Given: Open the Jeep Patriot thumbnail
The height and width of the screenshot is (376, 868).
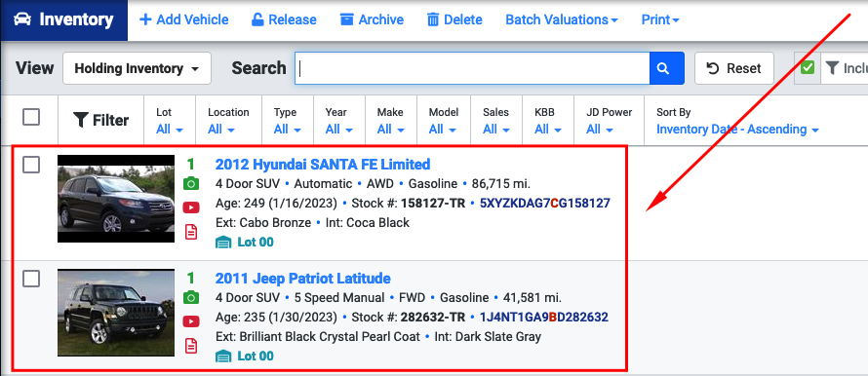Looking at the screenshot, I should coord(116,313).
